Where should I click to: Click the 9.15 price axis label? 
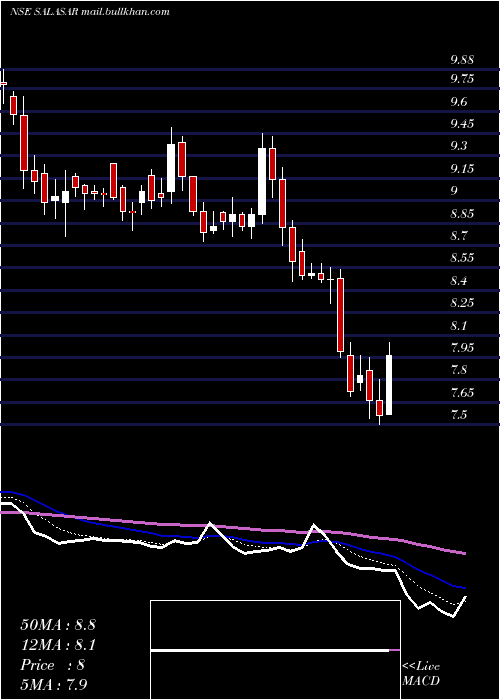pyautogui.click(x=462, y=169)
